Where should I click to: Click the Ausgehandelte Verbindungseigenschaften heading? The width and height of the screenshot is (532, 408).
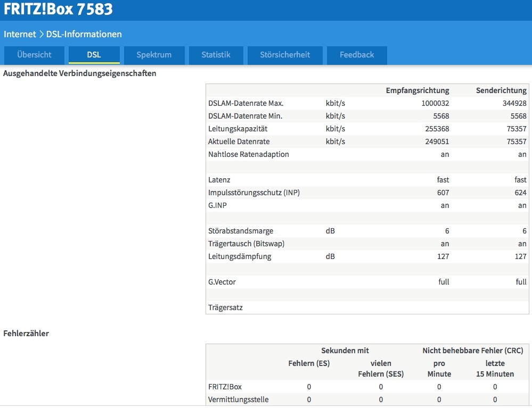click(80, 73)
